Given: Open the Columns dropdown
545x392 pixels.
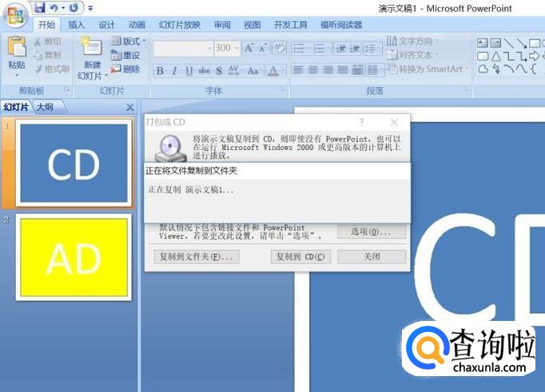Looking at the screenshot, I should tap(375, 70).
